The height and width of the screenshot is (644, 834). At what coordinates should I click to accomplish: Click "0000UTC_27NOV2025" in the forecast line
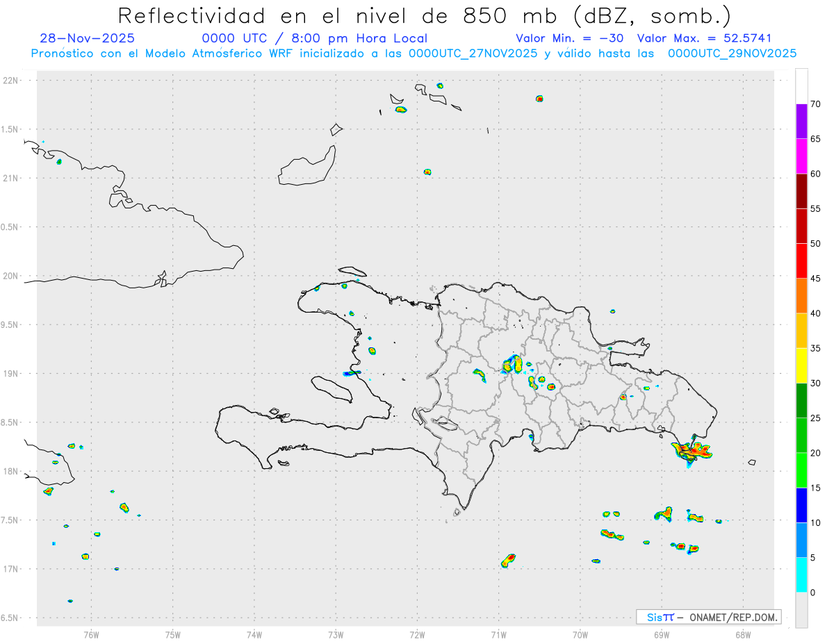coord(473,53)
